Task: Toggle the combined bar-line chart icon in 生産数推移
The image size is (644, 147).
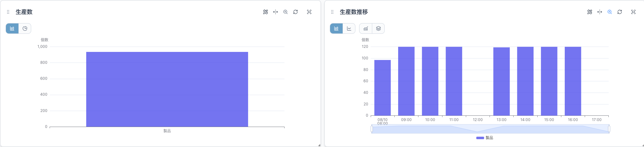Action: click(x=366, y=28)
